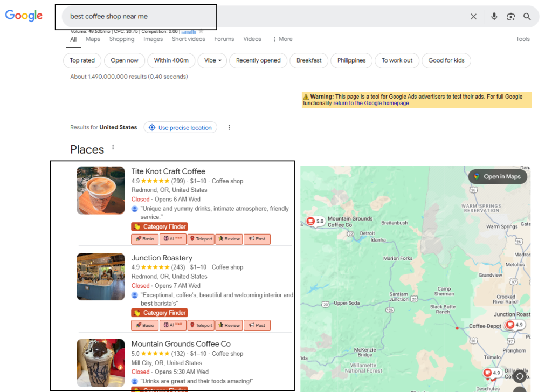Clear the search query with X icon
Screen dimensions: 552x392
click(473, 17)
